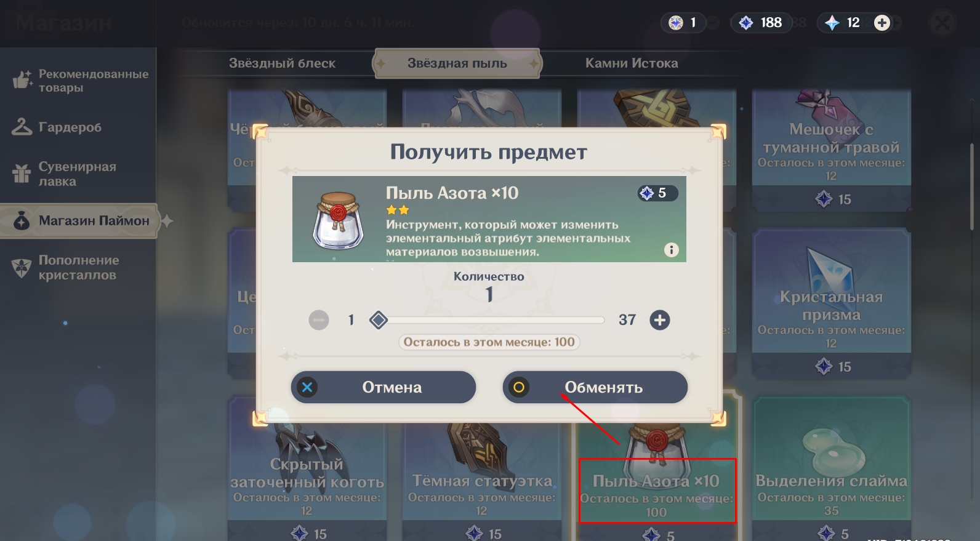
Task: Switch to the Камни Истока tab
Action: click(632, 63)
